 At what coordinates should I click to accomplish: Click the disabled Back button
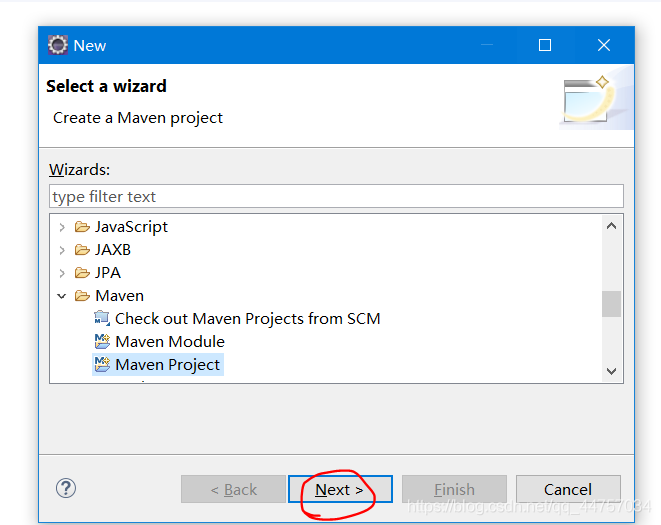click(233, 489)
